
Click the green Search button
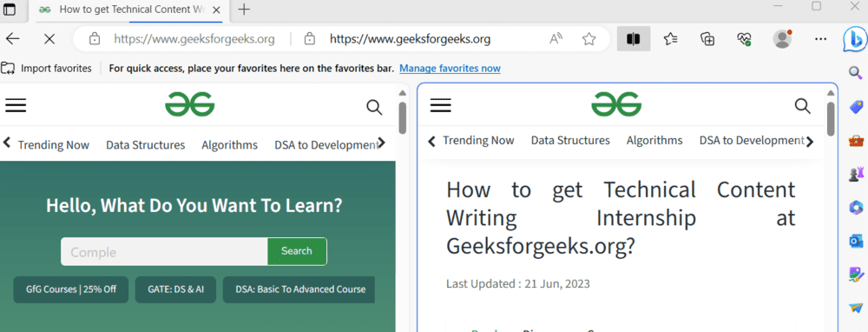pyautogui.click(x=297, y=251)
